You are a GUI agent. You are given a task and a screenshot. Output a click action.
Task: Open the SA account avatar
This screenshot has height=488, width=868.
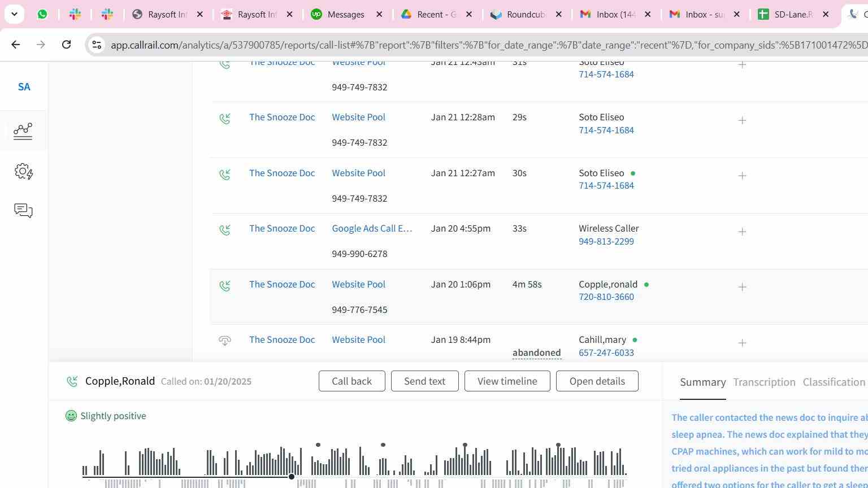point(24,87)
